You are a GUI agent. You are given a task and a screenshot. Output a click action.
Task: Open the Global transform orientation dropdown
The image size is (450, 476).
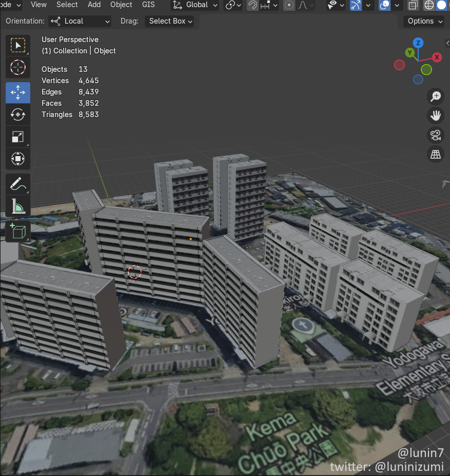195,5
